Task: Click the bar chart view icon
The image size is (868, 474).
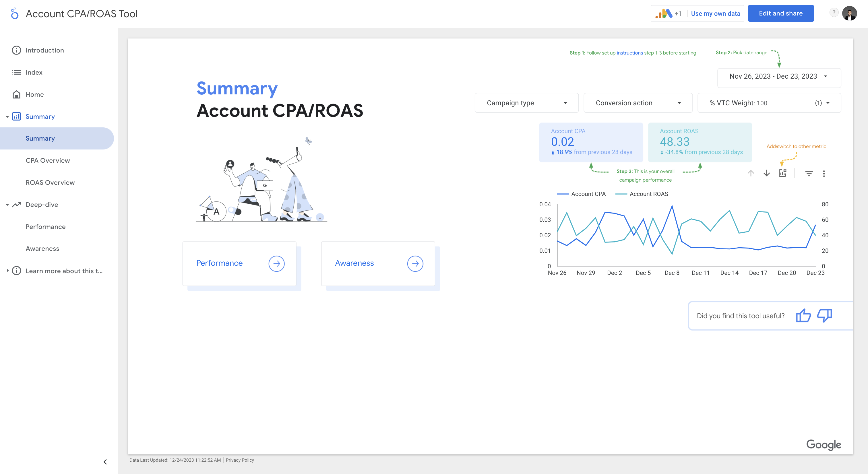Action: 782,173
